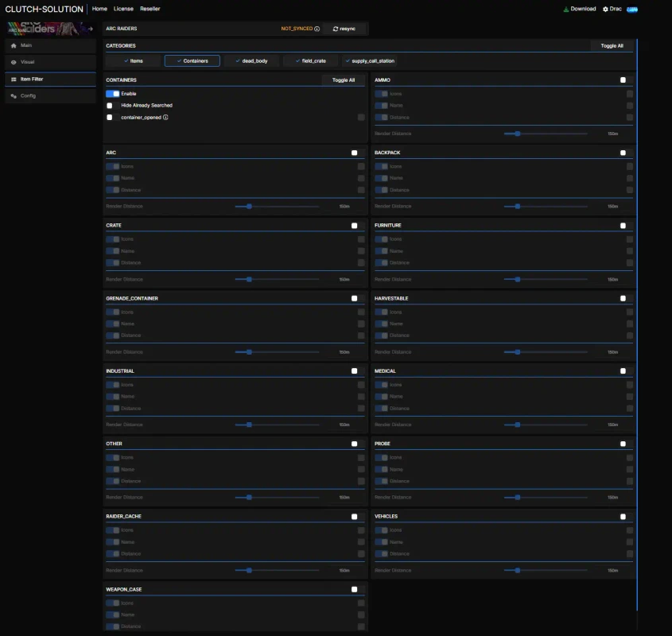Adjust the CRATE Render Distance slider
This screenshot has width=672, height=636.
pyautogui.click(x=277, y=279)
